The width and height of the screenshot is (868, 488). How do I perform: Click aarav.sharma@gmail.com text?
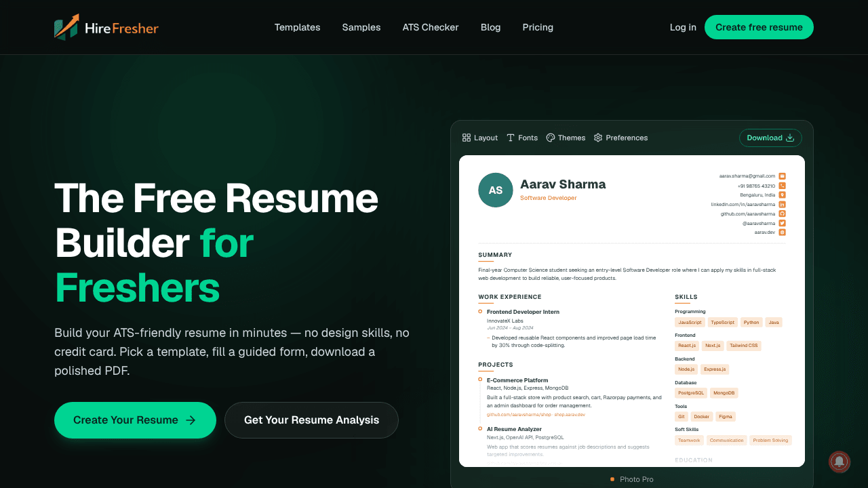click(x=747, y=176)
